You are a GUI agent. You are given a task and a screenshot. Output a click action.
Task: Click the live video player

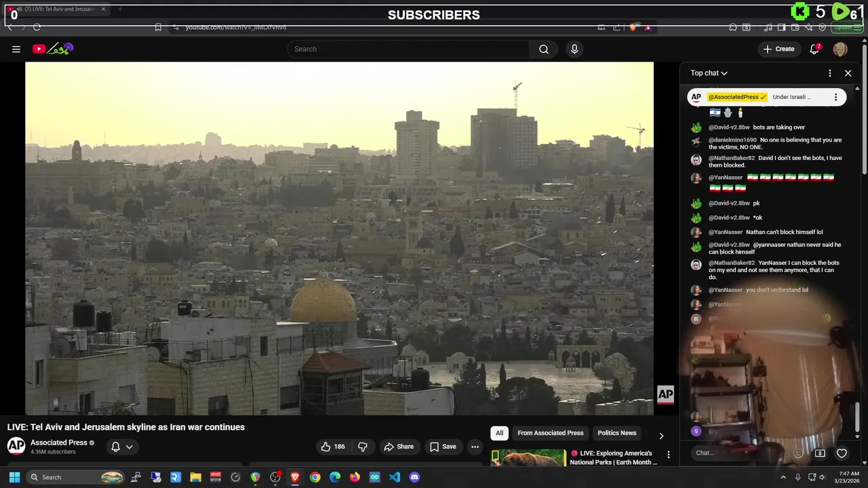click(339, 238)
